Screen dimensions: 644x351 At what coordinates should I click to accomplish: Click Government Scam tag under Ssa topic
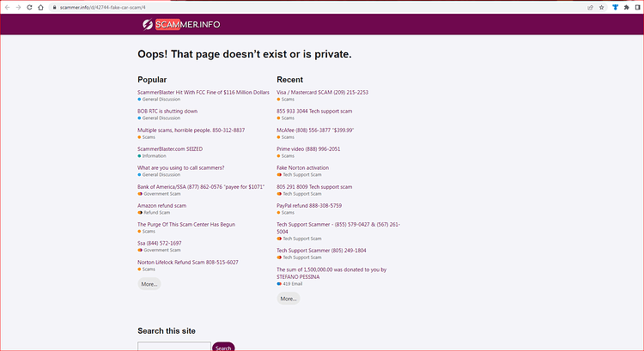point(159,251)
